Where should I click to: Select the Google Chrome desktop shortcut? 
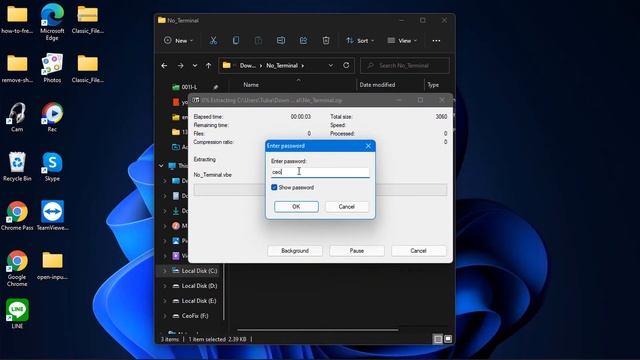click(17, 269)
